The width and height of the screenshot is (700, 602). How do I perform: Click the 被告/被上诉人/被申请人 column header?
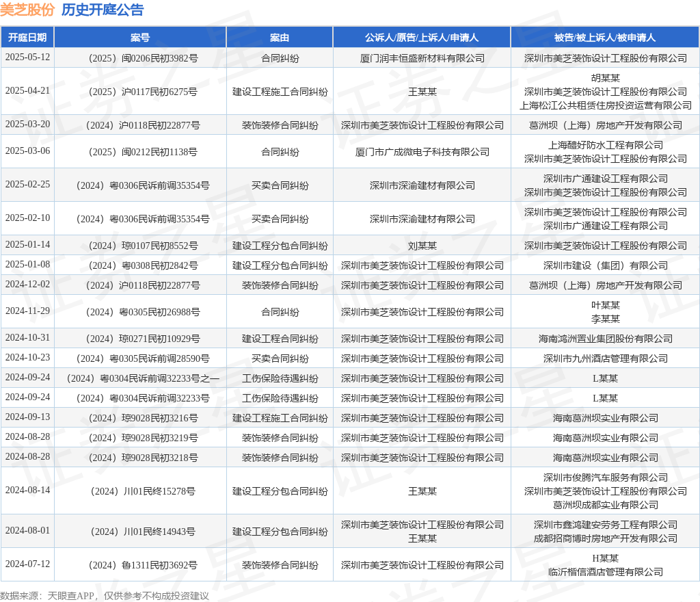point(605,38)
